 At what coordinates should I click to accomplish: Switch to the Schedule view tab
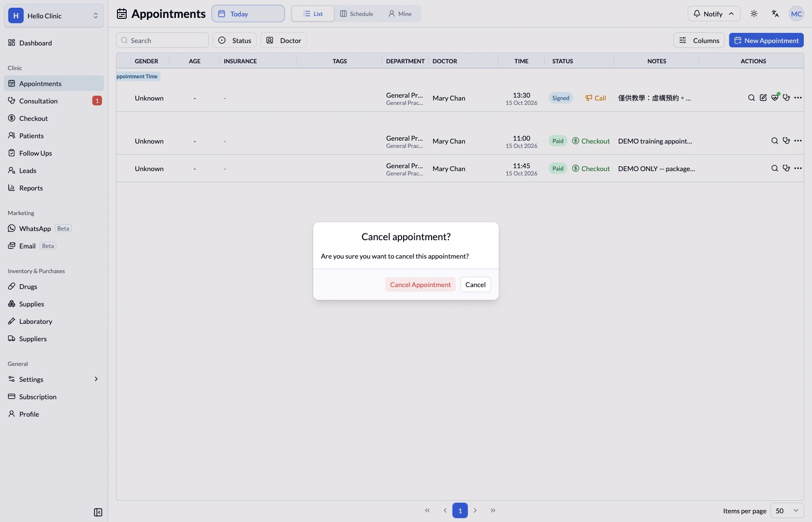[356, 14]
